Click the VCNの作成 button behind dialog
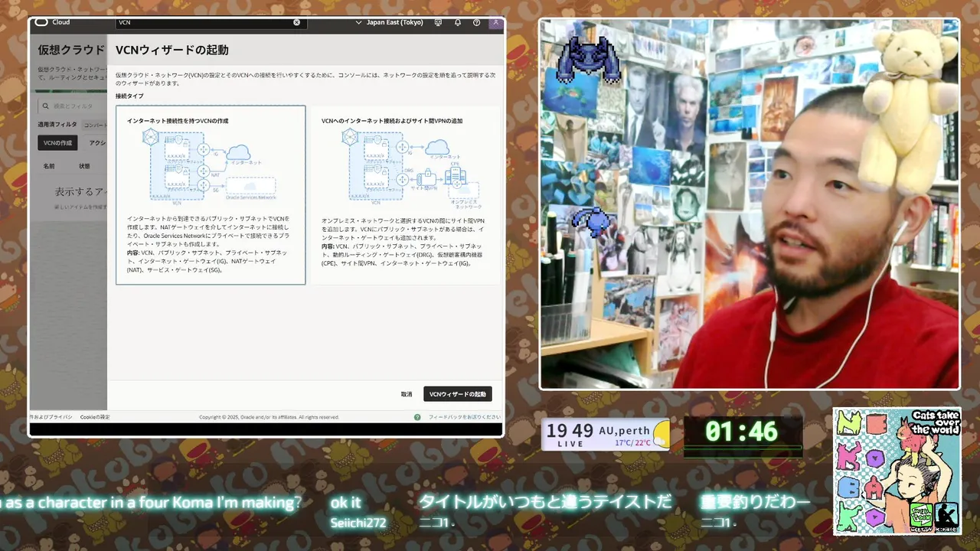The image size is (980, 551). [x=57, y=143]
